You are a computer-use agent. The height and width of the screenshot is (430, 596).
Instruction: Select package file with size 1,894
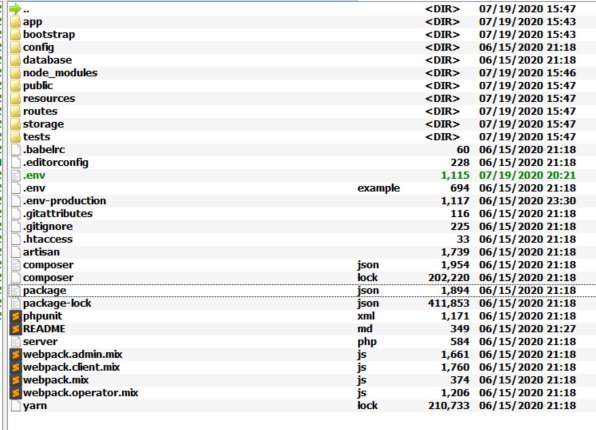(x=44, y=290)
